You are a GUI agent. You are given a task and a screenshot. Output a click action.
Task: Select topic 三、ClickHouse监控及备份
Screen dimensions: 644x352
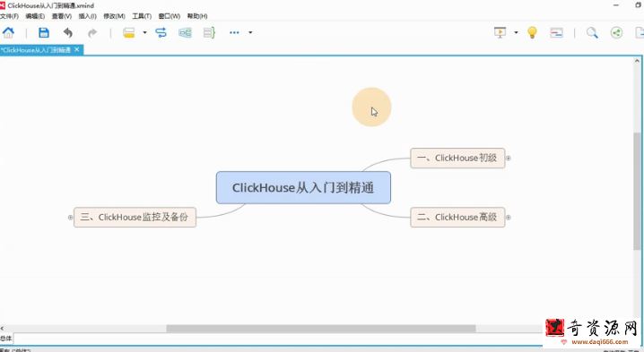[x=135, y=217]
